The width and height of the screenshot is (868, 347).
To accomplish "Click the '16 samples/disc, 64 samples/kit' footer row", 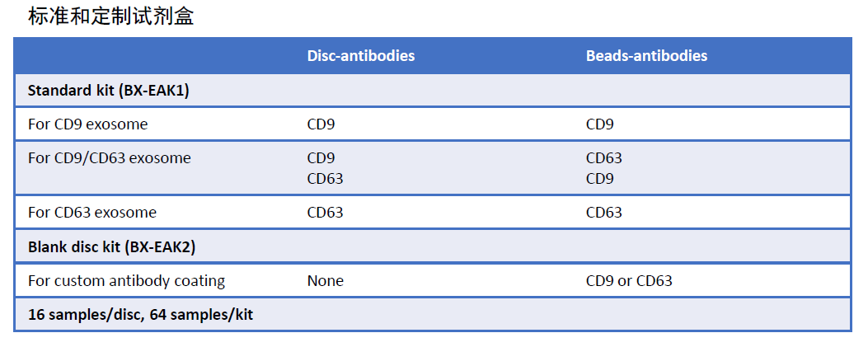I will pyautogui.click(x=140, y=315).
